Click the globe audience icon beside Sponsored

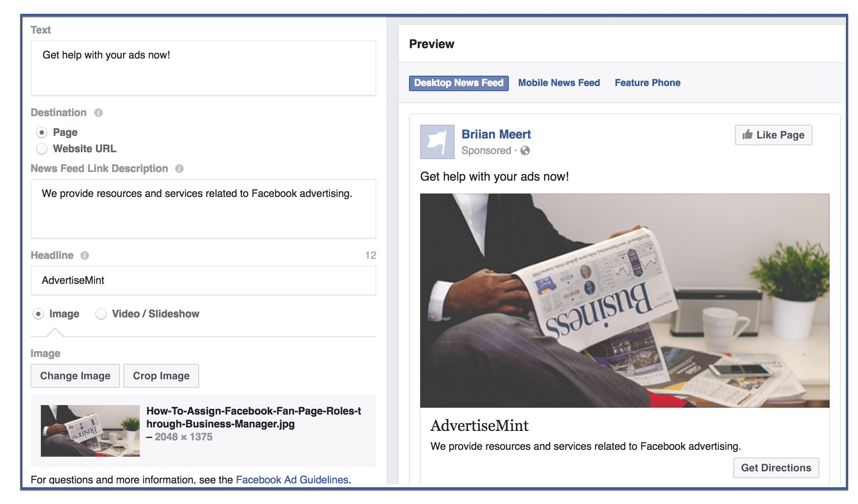tap(525, 151)
